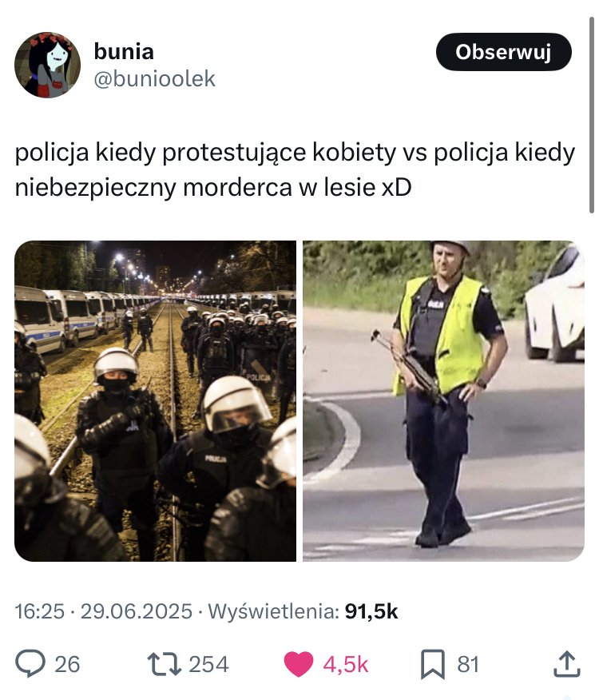
Task: Click the repost arrows icon
Action: point(164,664)
